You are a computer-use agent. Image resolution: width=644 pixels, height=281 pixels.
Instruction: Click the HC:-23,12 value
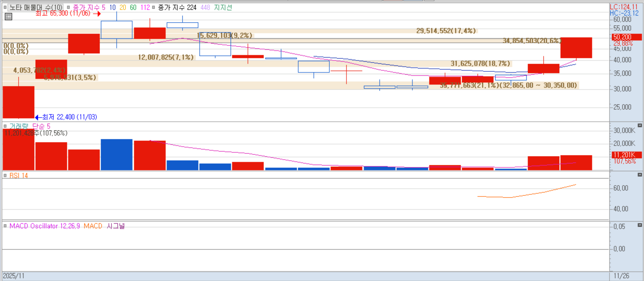click(624, 13)
